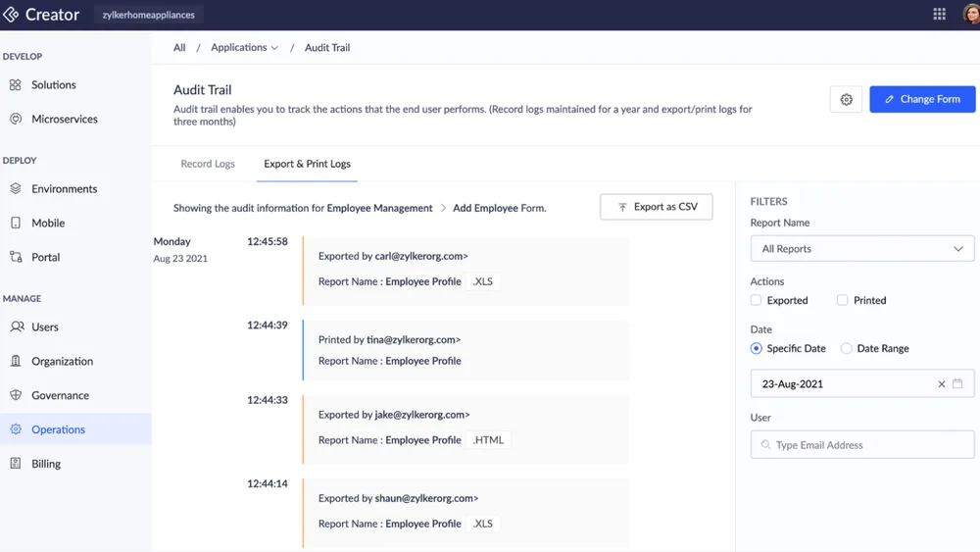The image size is (980, 552).
Task: Enable the Printed actions checkbox
Action: [x=843, y=300]
